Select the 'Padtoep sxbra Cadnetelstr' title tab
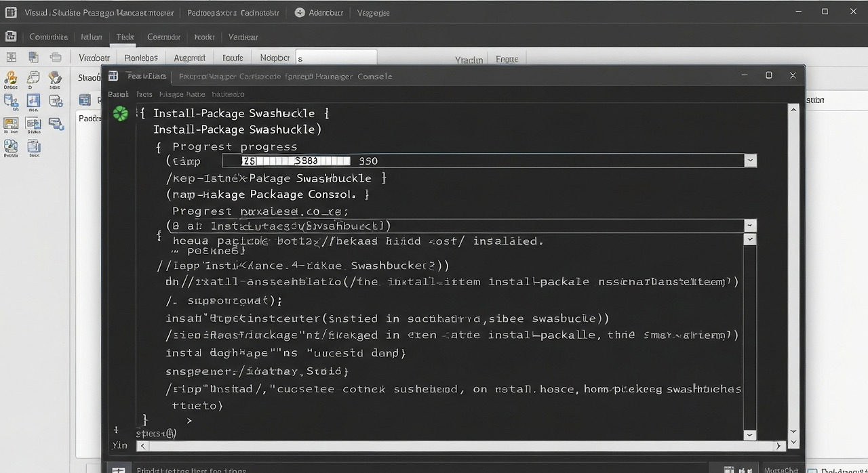The width and height of the screenshot is (868, 473). pyautogui.click(x=233, y=12)
